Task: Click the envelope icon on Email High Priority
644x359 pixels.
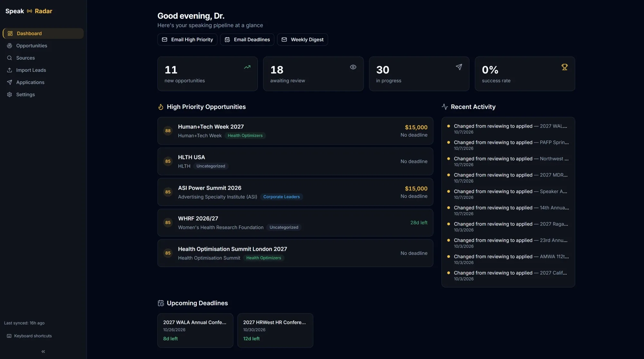Action: [165, 40]
